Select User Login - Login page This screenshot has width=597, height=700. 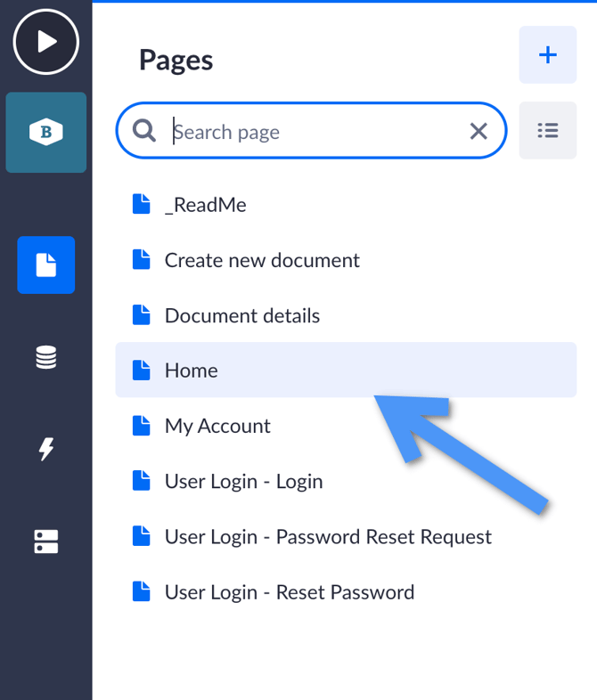tap(243, 481)
